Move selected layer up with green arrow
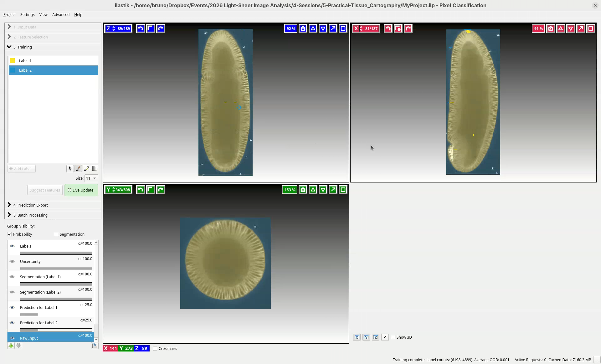 click(x=11, y=346)
